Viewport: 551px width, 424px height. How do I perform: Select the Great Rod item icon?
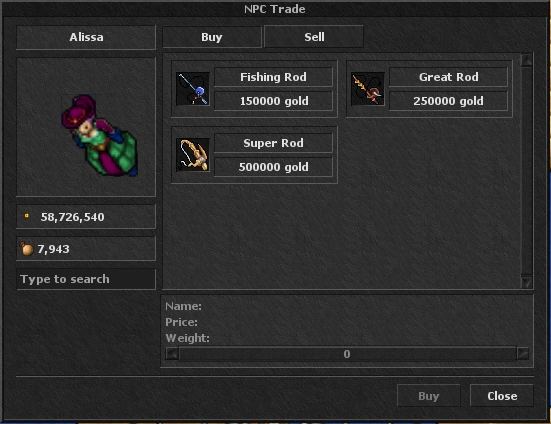pyautogui.click(x=368, y=89)
